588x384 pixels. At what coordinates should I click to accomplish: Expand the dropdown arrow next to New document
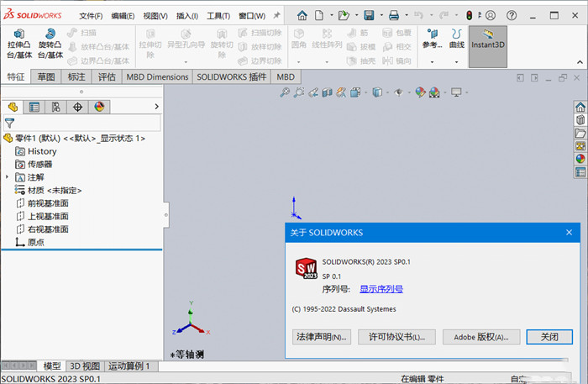click(331, 15)
